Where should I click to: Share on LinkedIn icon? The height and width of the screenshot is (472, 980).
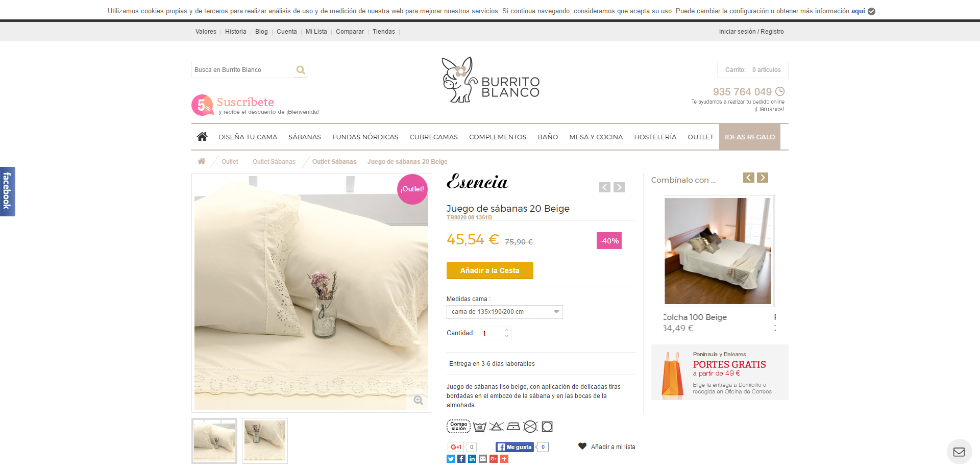(472, 459)
